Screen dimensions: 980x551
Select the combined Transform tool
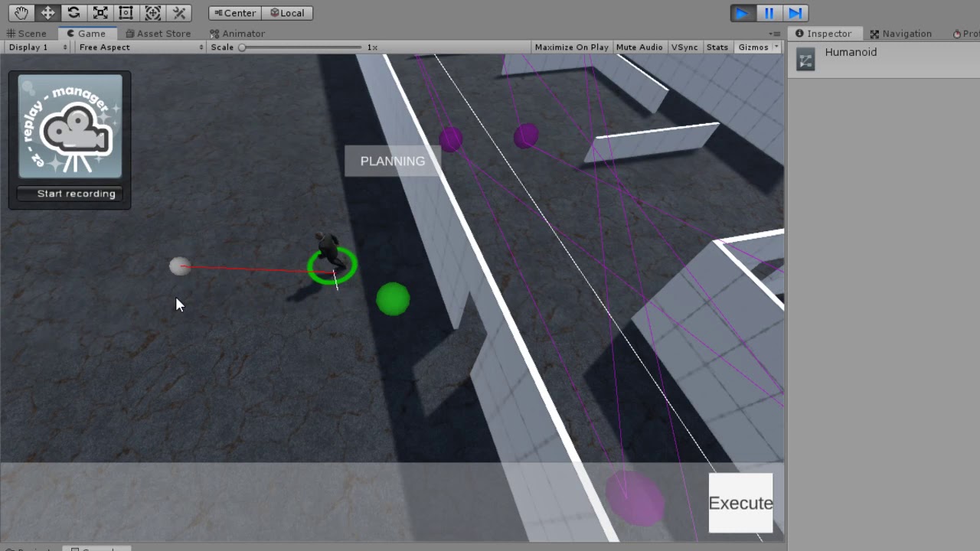coord(152,13)
